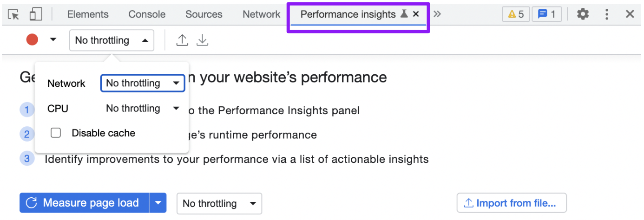Open the 1 message issue counter
The width and height of the screenshot is (644, 220).
[x=546, y=14]
